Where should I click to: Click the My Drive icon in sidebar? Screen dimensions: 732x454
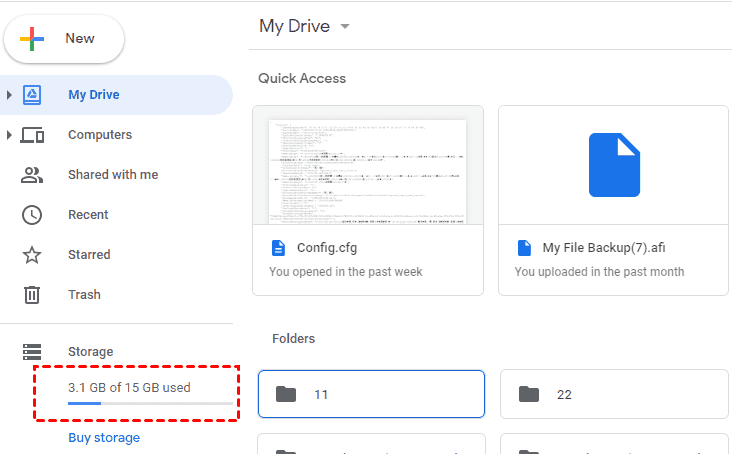coord(32,95)
